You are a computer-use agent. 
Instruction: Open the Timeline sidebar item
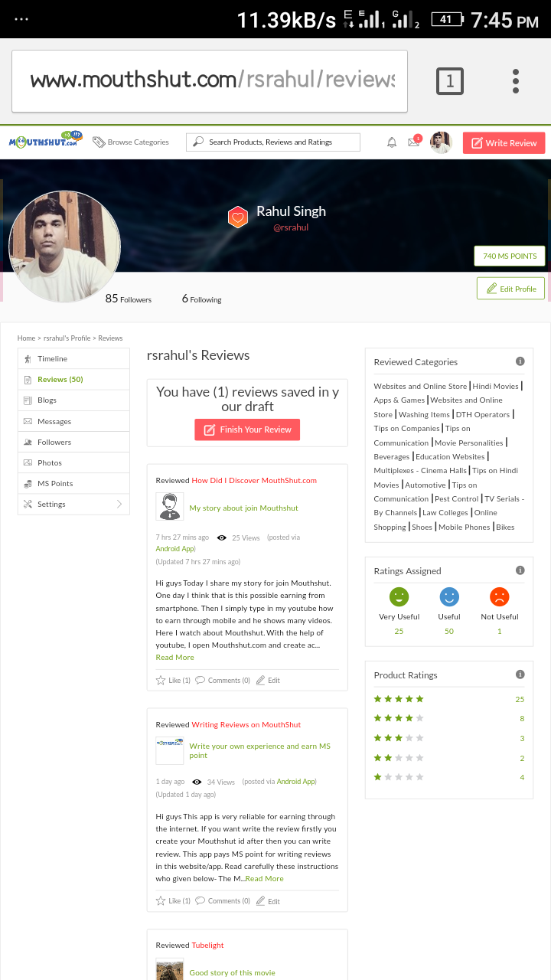[73, 358]
